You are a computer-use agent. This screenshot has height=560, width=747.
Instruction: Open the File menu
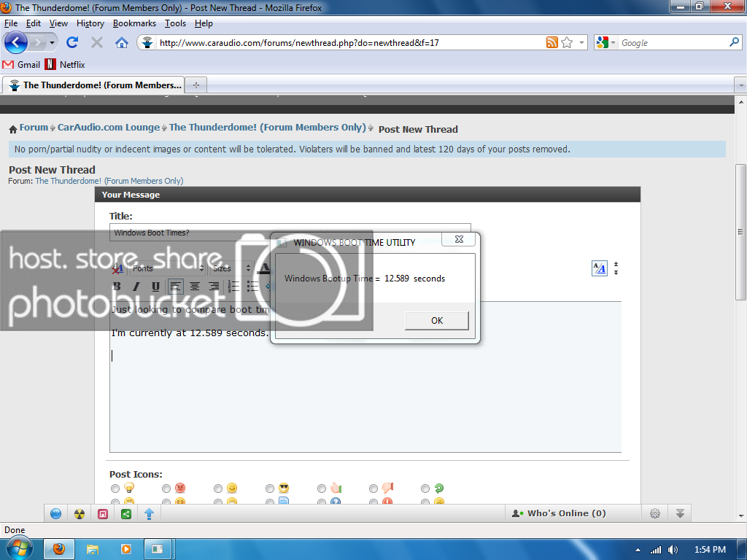(10, 23)
